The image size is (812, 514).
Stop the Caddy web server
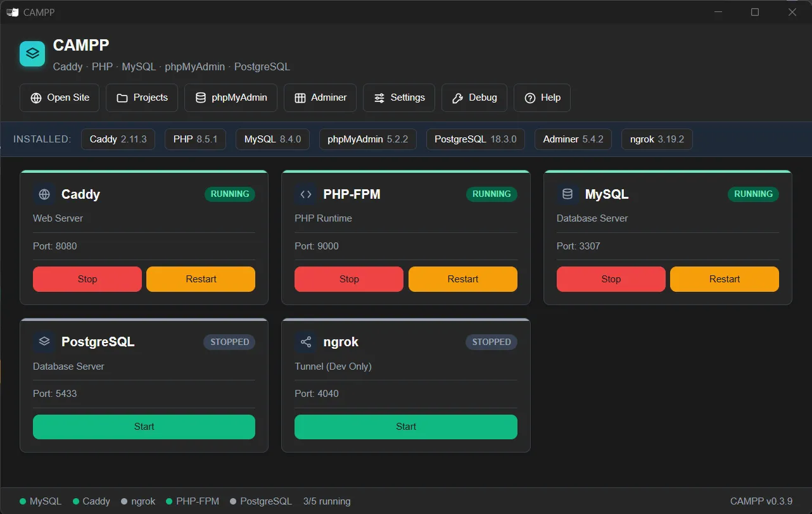(87, 279)
